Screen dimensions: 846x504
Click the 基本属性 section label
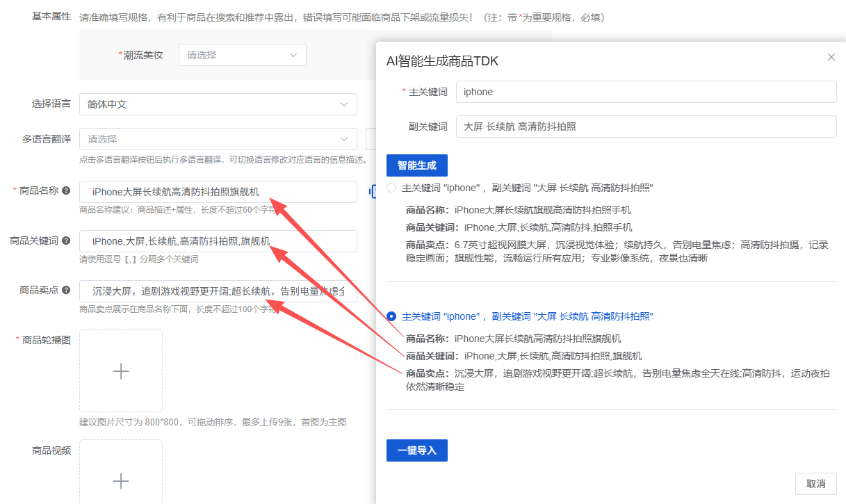(51, 17)
